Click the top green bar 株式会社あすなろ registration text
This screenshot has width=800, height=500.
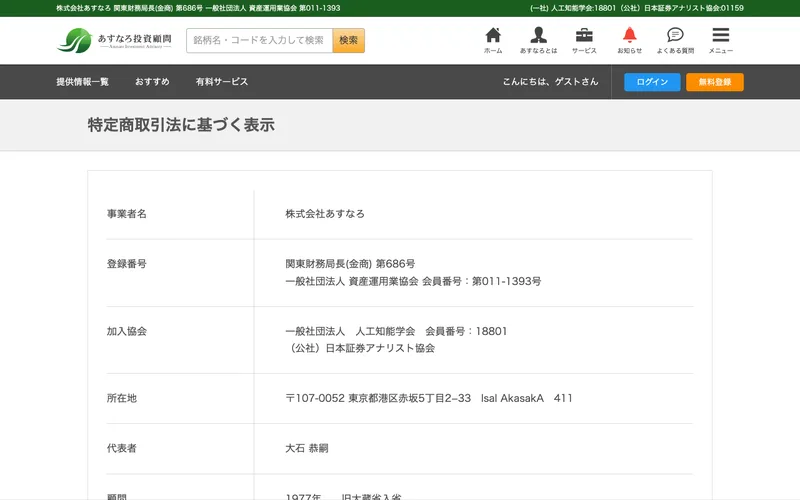(198, 8)
